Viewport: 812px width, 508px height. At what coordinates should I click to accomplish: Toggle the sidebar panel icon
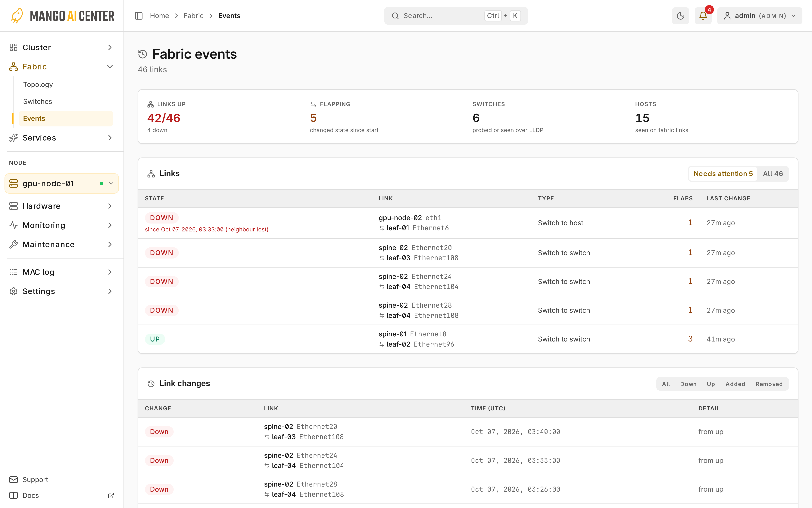pyautogui.click(x=139, y=16)
